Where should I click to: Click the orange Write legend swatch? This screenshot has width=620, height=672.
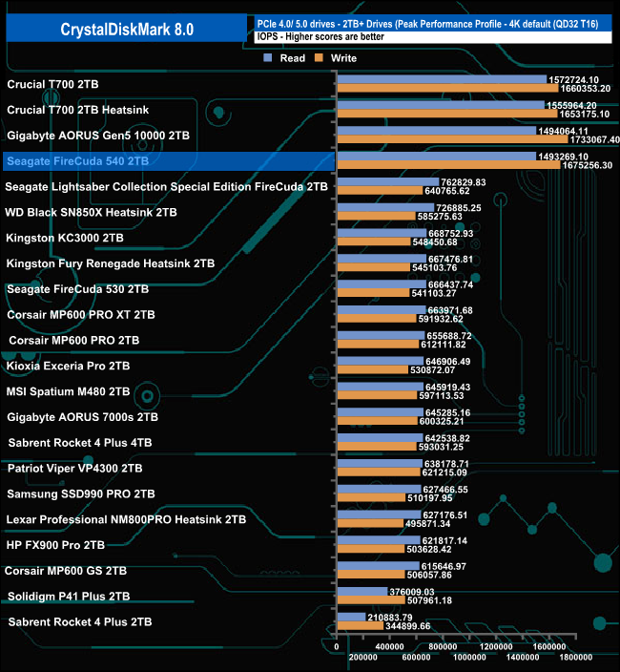click(319, 58)
